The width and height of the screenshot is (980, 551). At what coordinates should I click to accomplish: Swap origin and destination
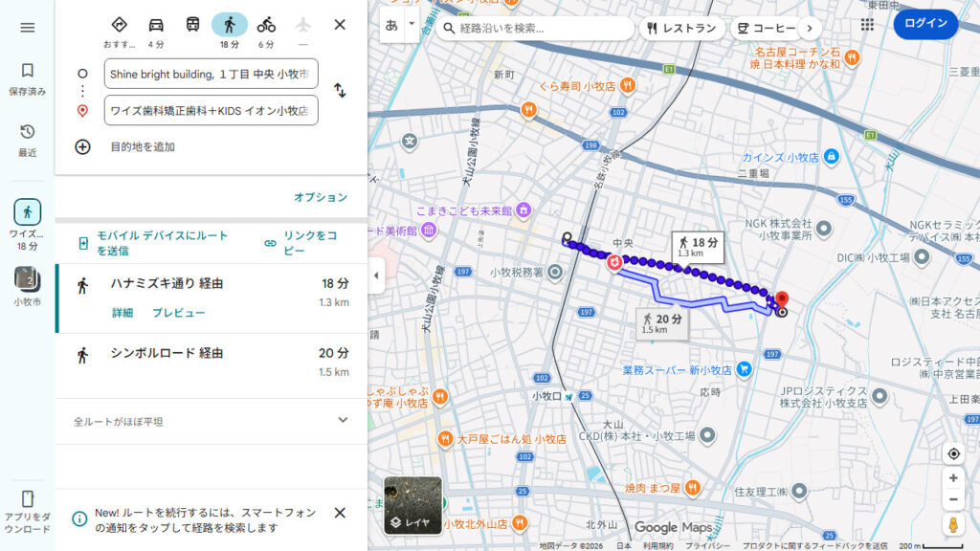point(340,91)
